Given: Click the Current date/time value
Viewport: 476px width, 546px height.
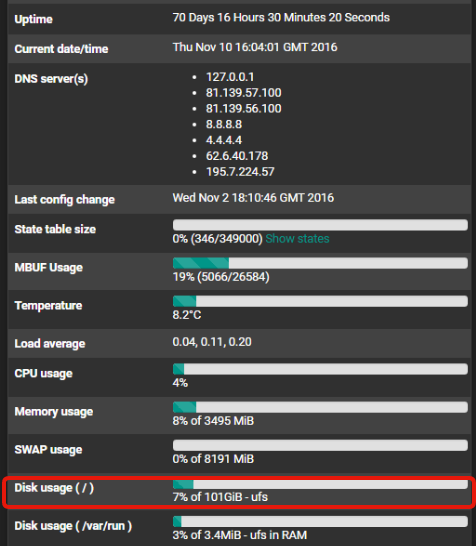Looking at the screenshot, I should [255, 47].
